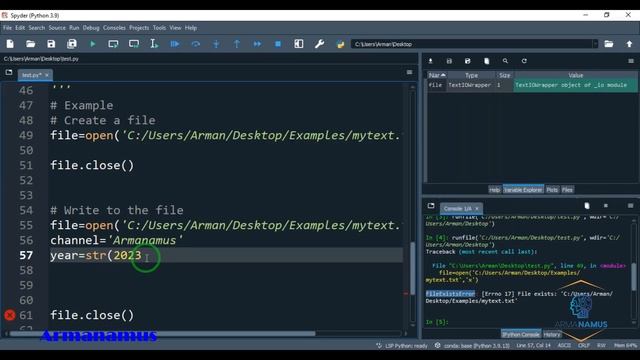
Task: Close the Console 1/A tab
Action: (x=477, y=209)
